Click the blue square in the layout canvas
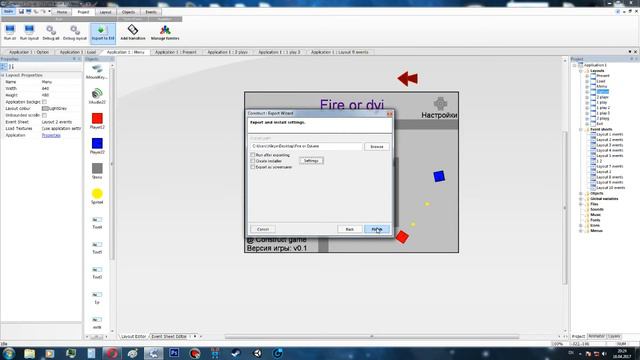Screen dimensions: 640x360 [439, 176]
